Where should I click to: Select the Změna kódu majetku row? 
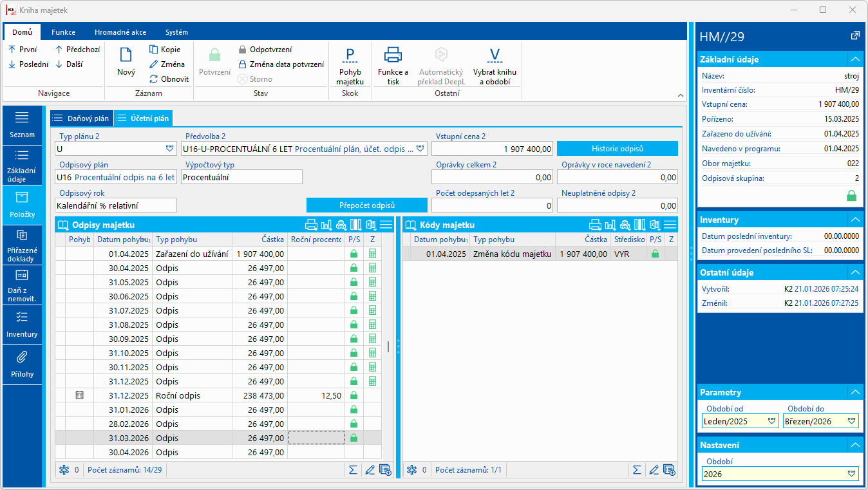(x=540, y=254)
